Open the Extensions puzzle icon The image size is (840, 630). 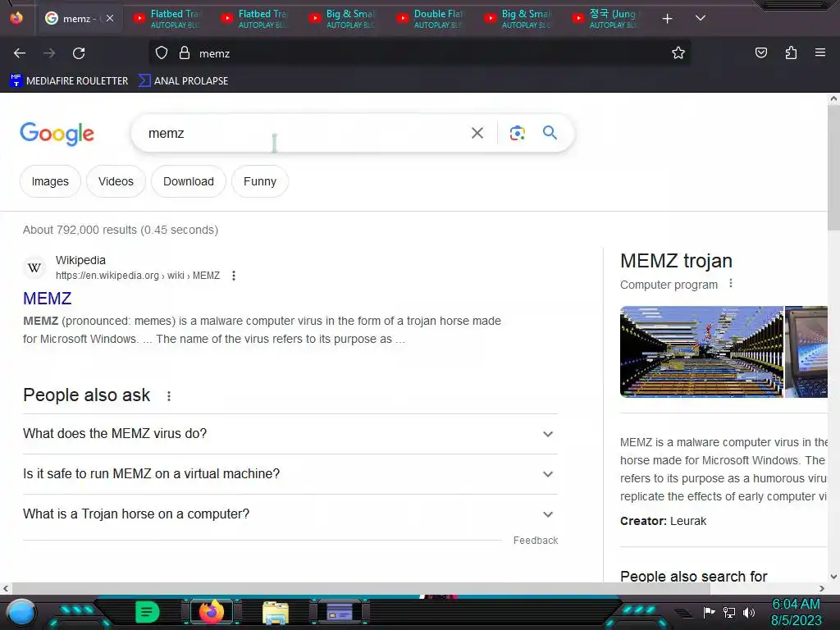pyautogui.click(x=791, y=52)
